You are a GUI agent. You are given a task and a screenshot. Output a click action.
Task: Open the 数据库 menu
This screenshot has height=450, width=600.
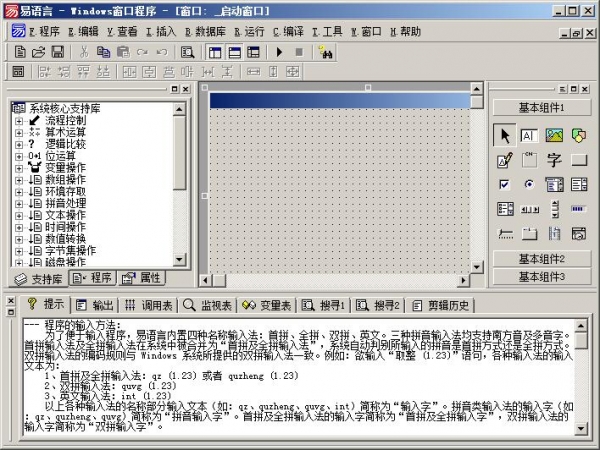(x=205, y=32)
